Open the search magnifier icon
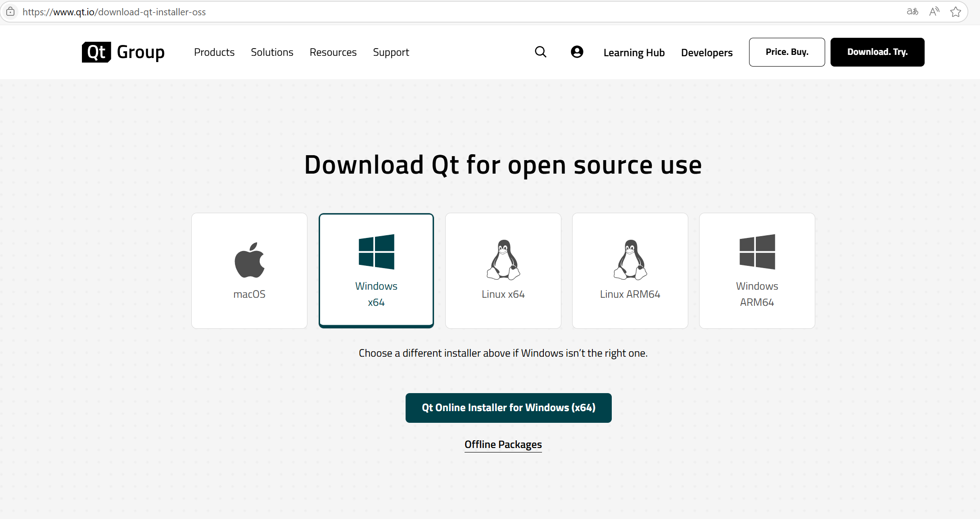980x524 pixels. pyautogui.click(x=541, y=52)
